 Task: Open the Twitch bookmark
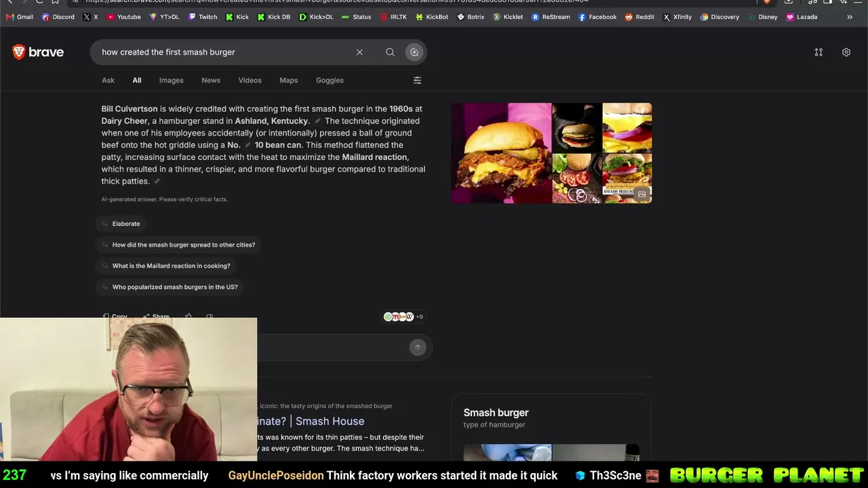point(203,17)
